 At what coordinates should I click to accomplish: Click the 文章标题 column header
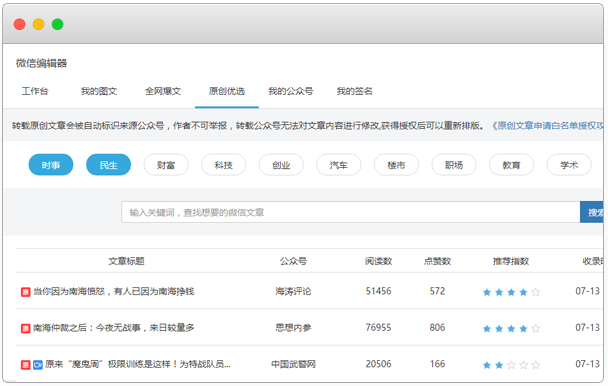126,261
